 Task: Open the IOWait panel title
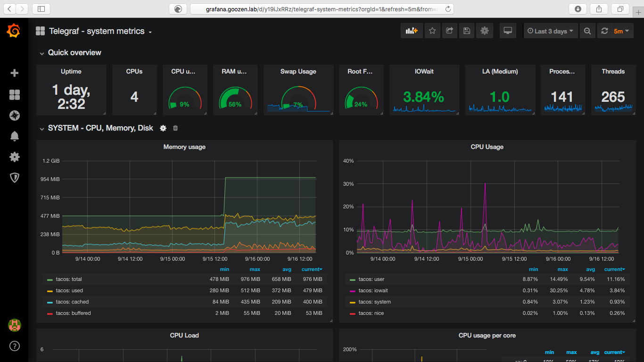424,72
